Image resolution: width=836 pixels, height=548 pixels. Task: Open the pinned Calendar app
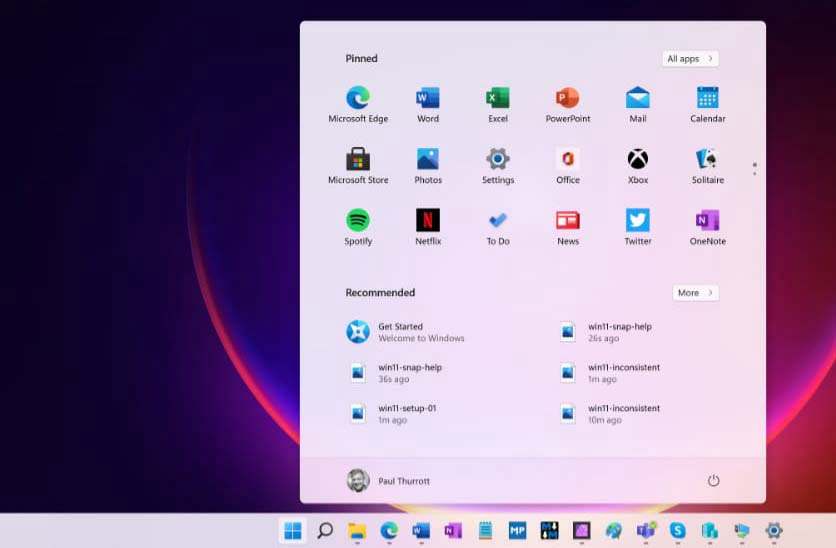[708, 104]
